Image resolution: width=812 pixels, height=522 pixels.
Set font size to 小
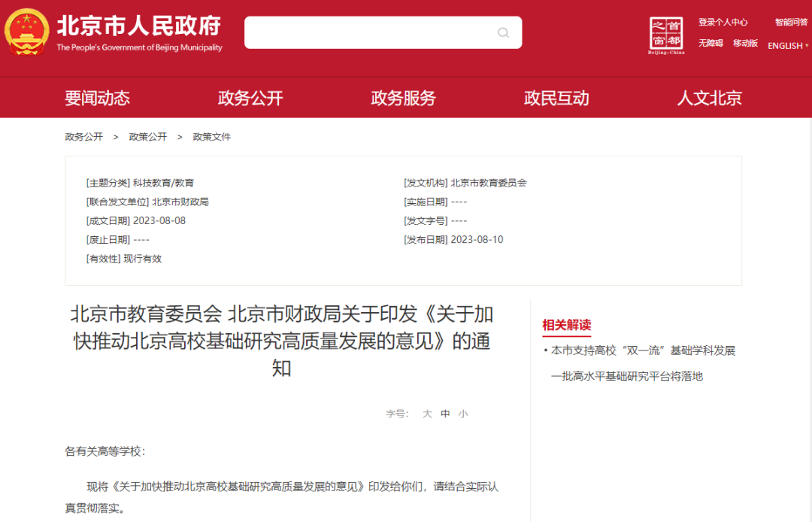pos(463,414)
